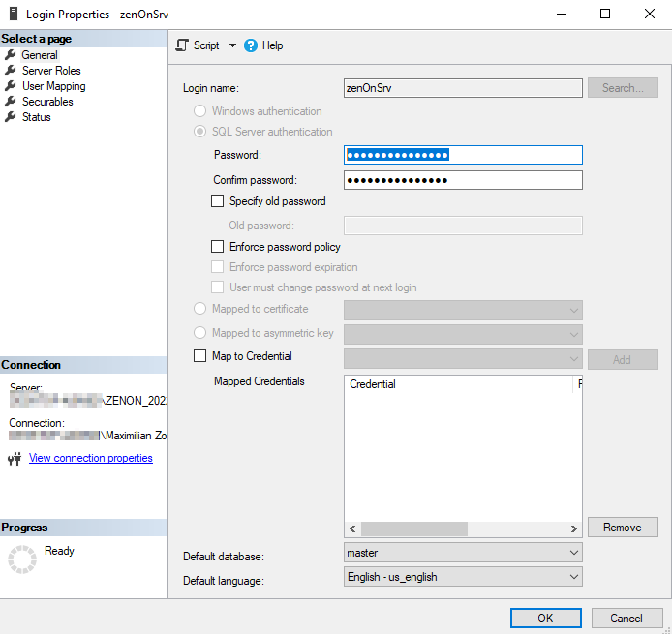Select Windows authentication radio button
672x634 pixels.
click(200, 111)
